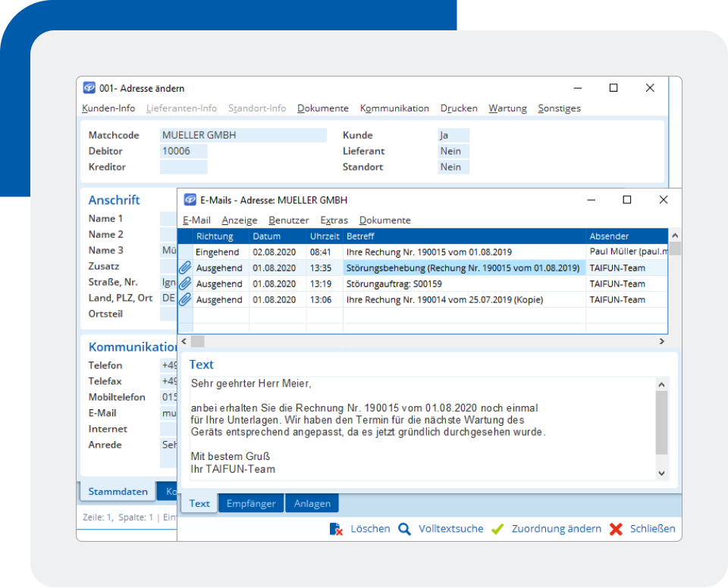Click paperclip icon of Störungsbehebung email row
728x588 pixels.
click(185, 267)
